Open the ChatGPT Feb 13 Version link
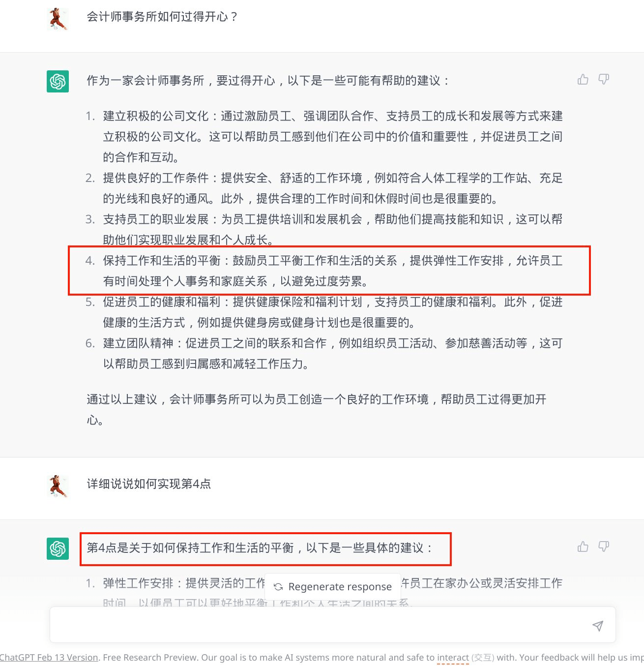This screenshot has height=666, width=644. coord(49,657)
